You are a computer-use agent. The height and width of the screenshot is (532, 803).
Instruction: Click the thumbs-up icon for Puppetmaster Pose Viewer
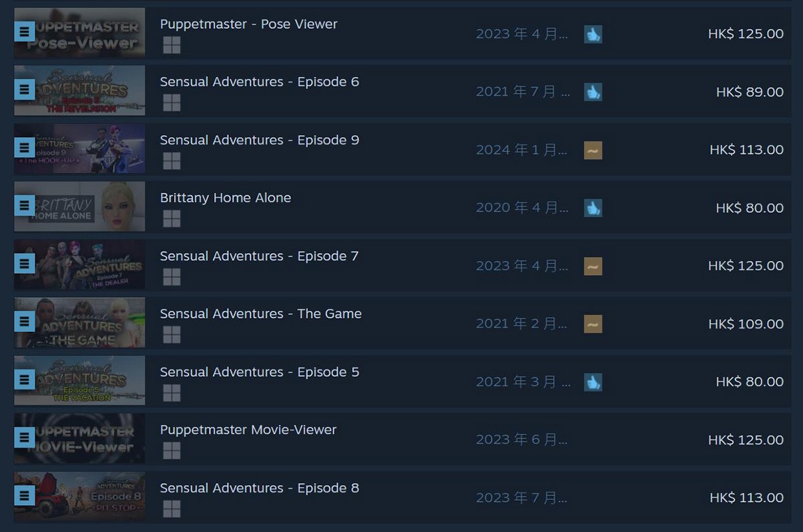(x=593, y=34)
